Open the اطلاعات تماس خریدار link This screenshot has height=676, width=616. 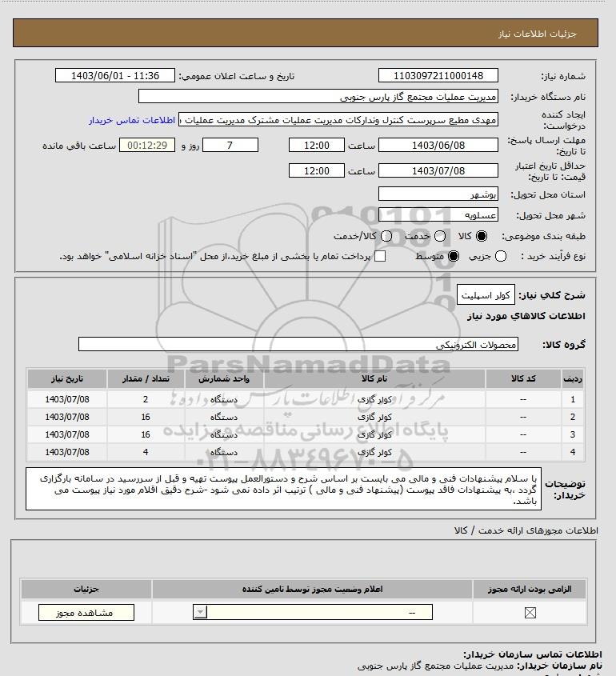click(132, 120)
